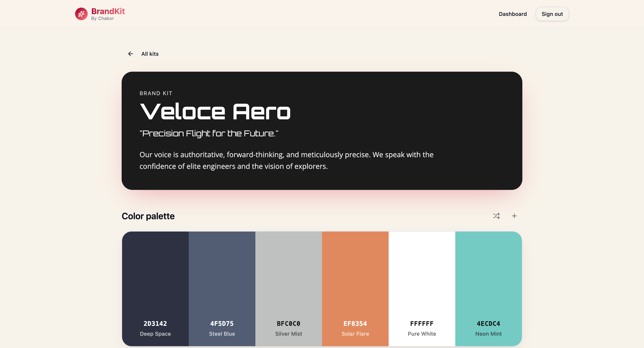The height and width of the screenshot is (348, 644).
Task: Click the Color palette section heading
Action: pos(148,216)
